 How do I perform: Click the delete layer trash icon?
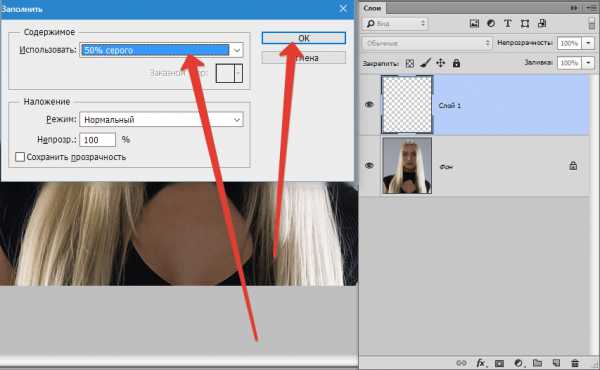click(575, 363)
